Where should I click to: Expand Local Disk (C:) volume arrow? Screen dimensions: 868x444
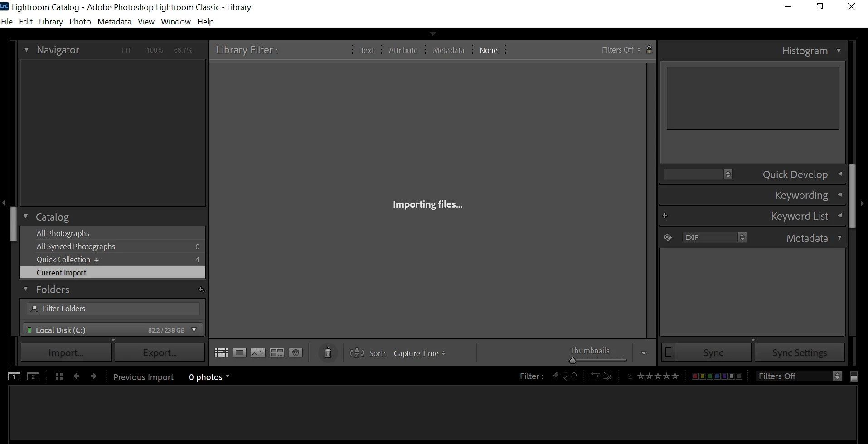click(x=194, y=330)
